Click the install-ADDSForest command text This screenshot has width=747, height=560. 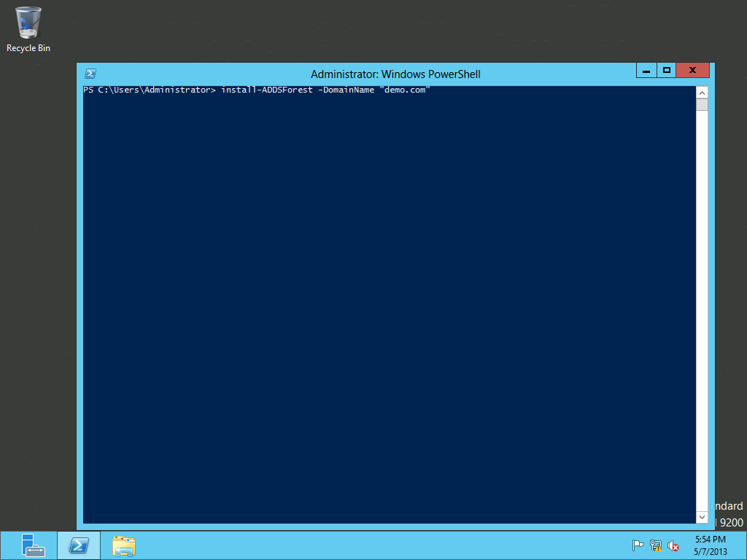coord(267,90)
